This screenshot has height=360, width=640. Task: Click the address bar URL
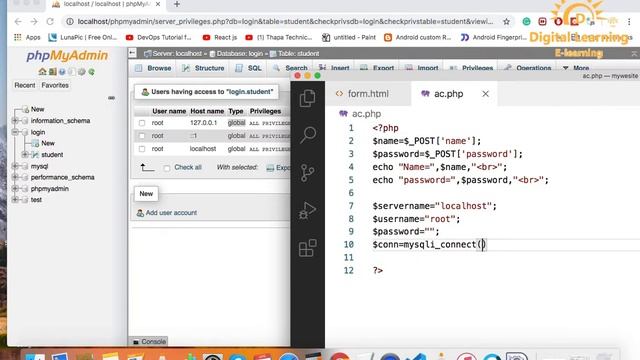point(285,21)
